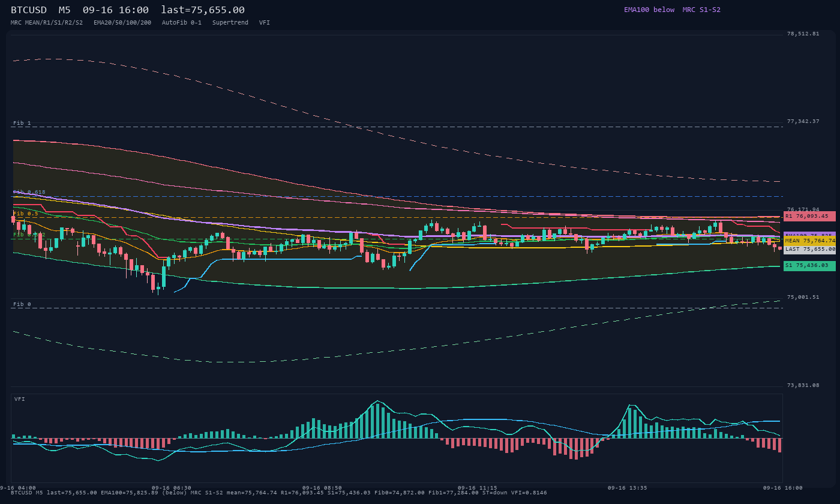Select the purple 'MRC S1-S2' zone label
The image size is (840, 504).
tap(701, 10)
